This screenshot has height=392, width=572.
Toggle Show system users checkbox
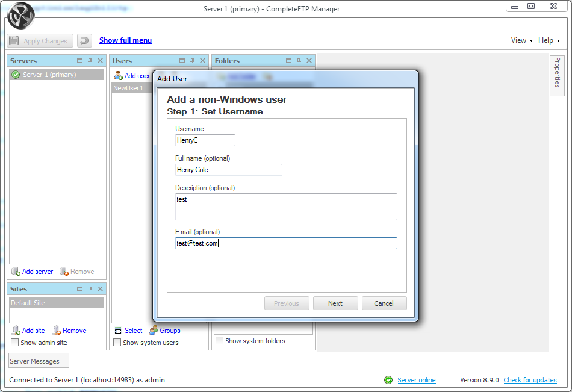[x=117, y=343]
